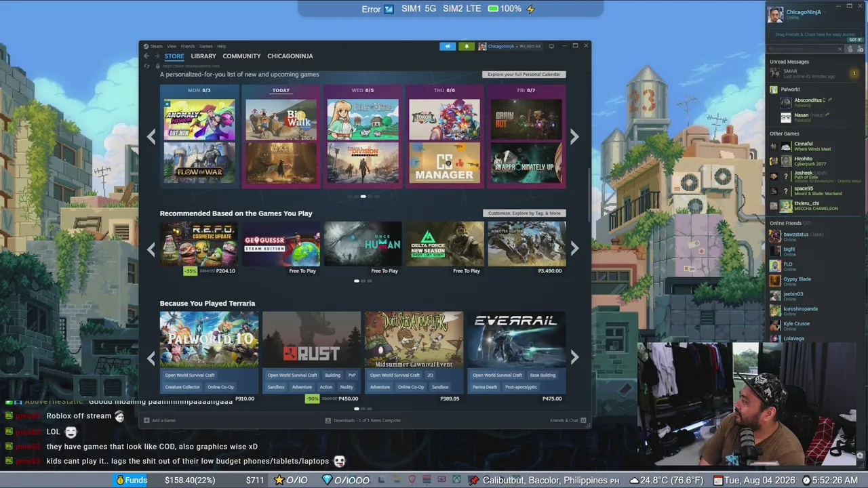Open chat with friend Hirohito playing Cyberpunk 2077
This screenshot has height=488, width=868.
pos(814,161)
